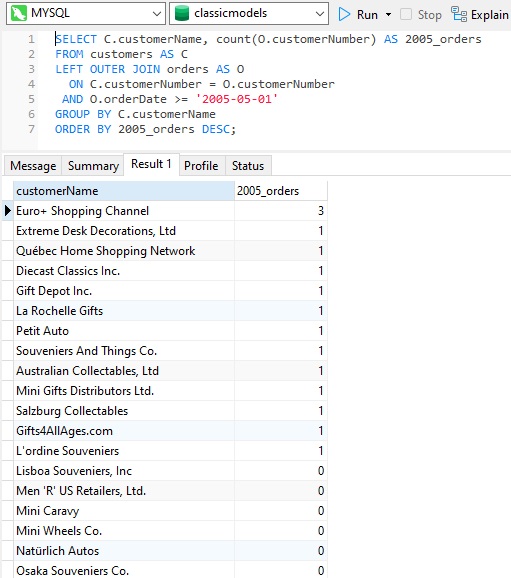Expand the Run button options arrow
Screen dimensions: 511x578
coord(388,15)
